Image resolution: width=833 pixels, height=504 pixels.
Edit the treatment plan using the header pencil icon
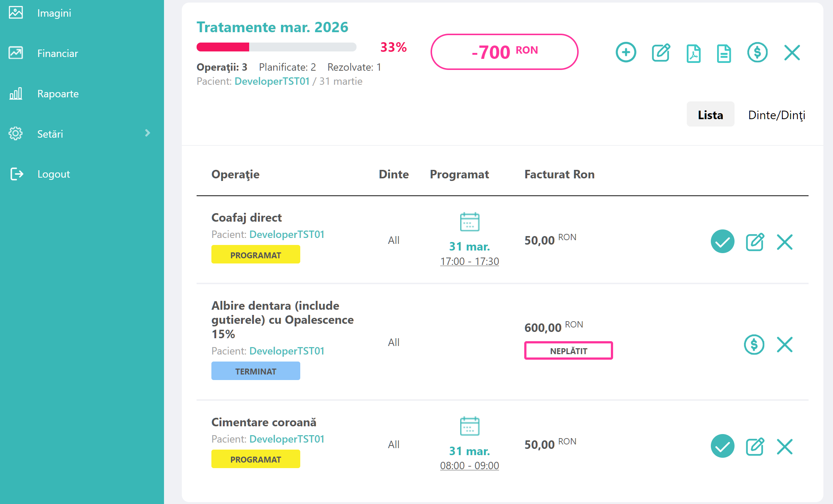click(x=661, y=53)
